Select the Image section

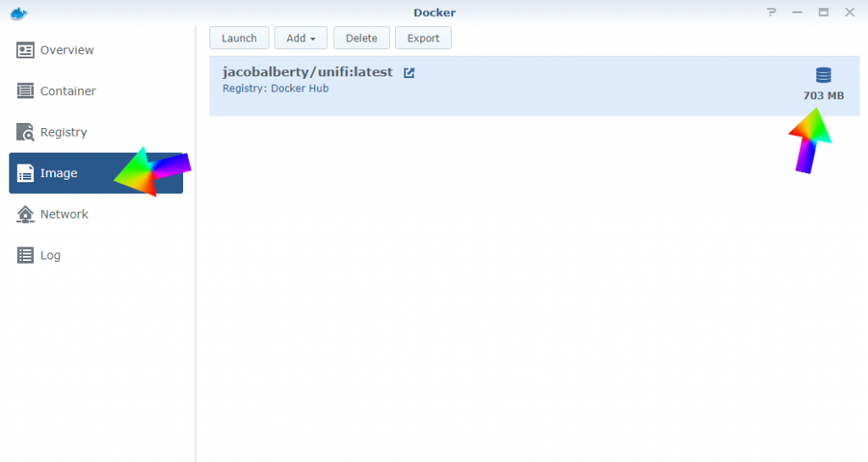click(x=96, y=173)
